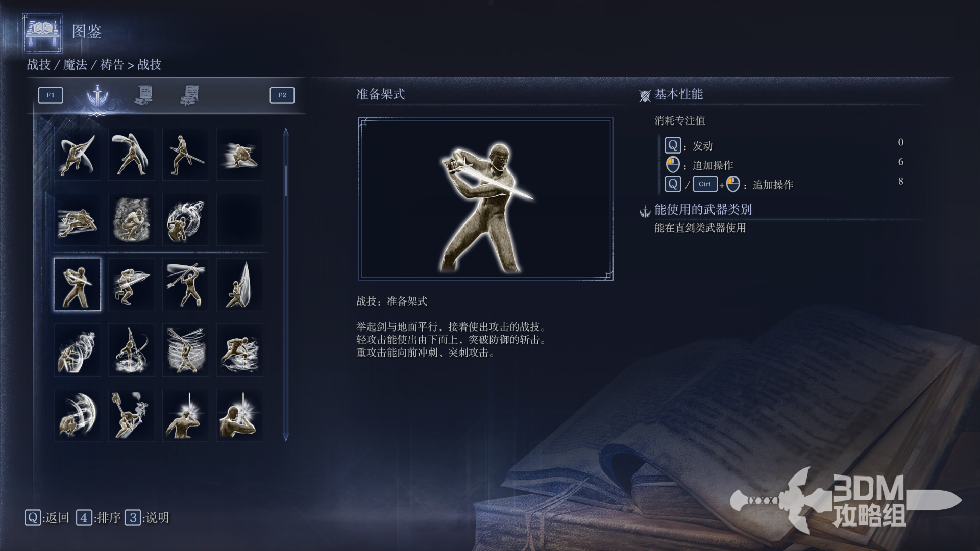
Task: Click scrollbar down arrow of skill list
Action: [x=286, y=437]
